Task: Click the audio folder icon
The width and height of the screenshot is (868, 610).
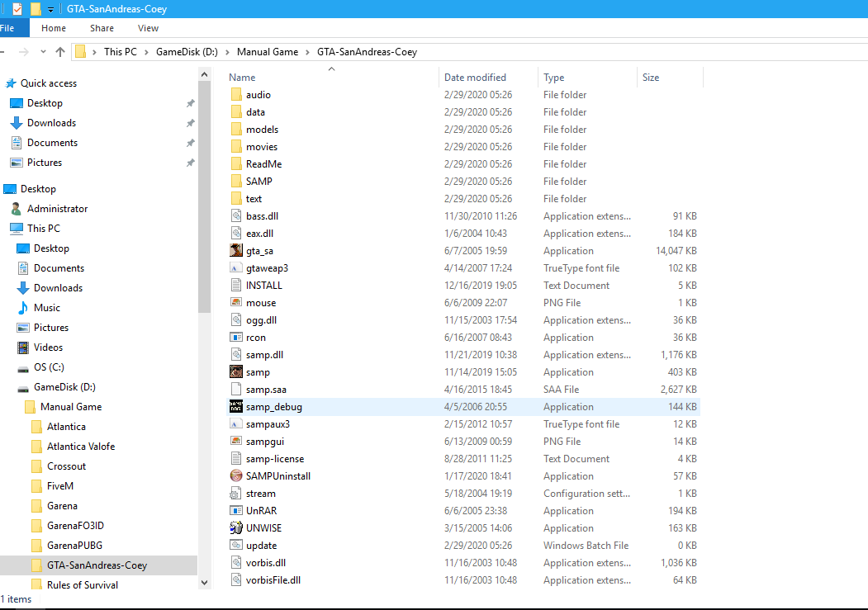Action: (236, 95)
